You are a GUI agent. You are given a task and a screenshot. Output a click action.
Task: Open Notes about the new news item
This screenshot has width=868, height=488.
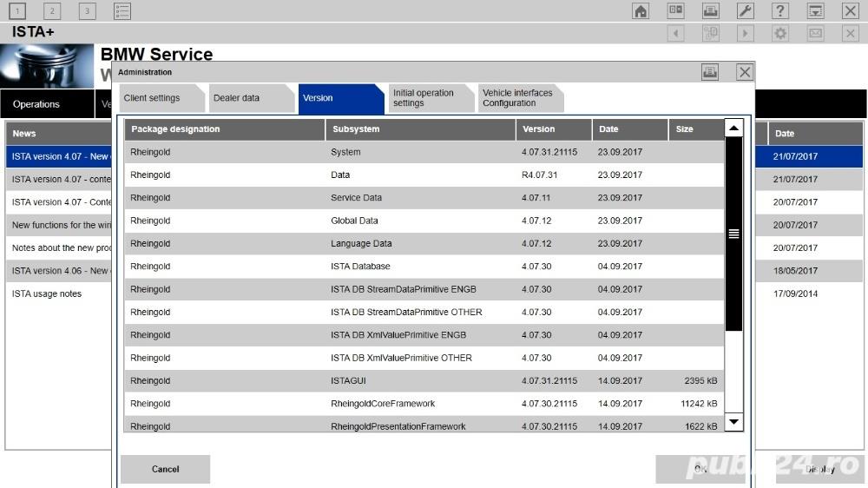coord(60,247)
